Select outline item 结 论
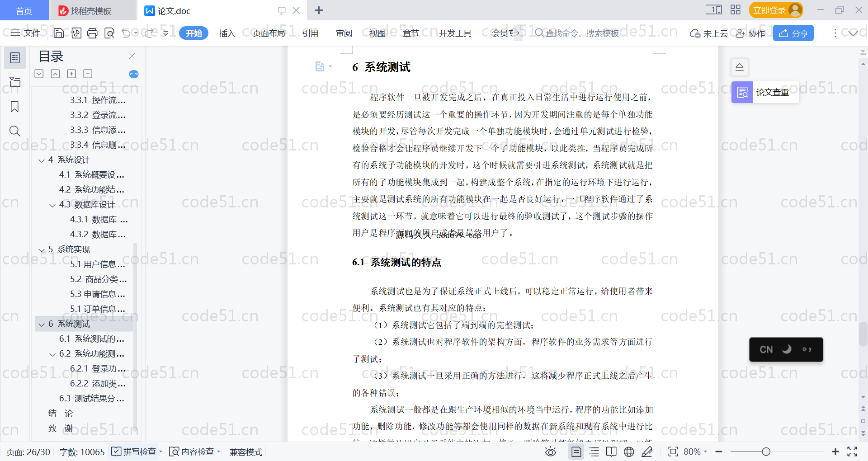Viewport: 868px width, 461px height. [x=61, y=413]
